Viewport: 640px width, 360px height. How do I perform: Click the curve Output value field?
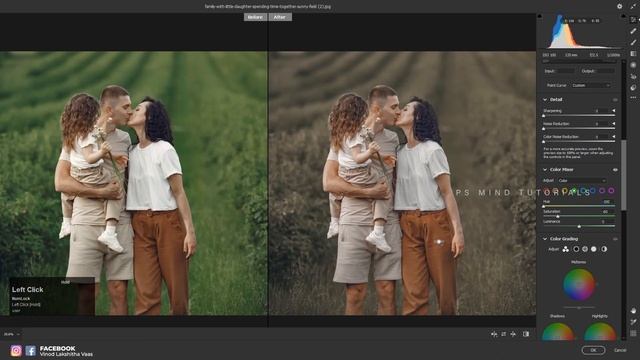click(x=606, y=71)
